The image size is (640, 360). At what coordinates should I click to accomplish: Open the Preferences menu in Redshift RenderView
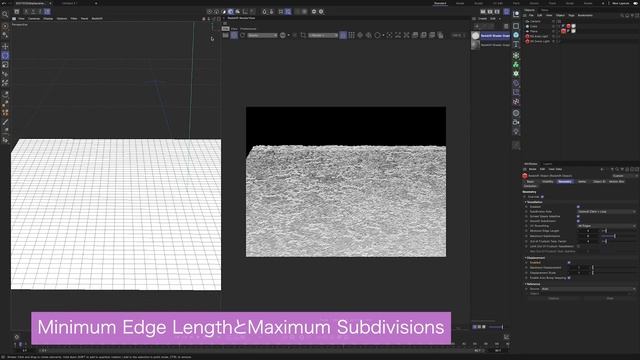248,29
